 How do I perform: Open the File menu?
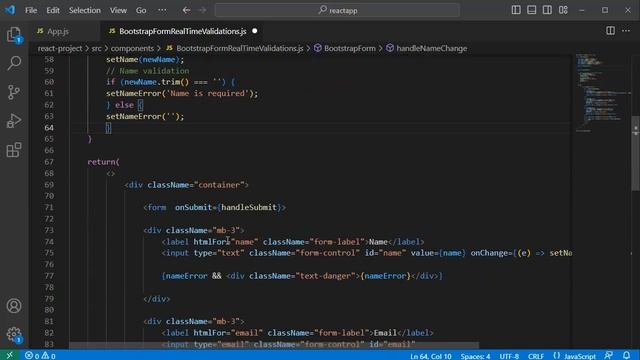point(31,10)
